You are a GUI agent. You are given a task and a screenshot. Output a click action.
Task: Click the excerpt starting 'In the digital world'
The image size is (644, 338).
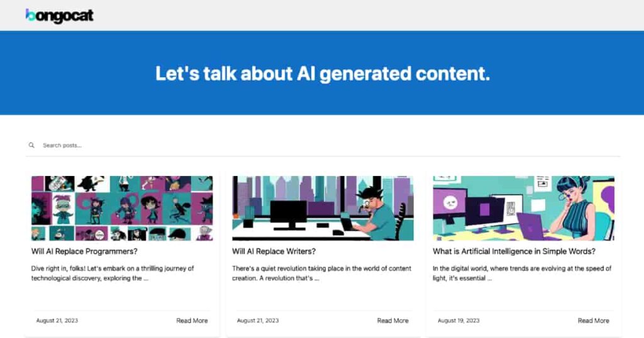522,273
